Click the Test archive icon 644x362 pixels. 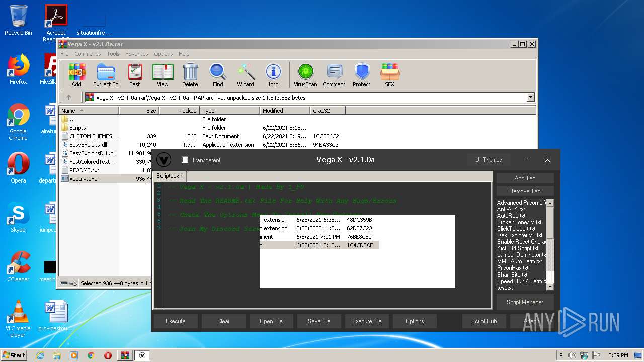tap(135, 75)
